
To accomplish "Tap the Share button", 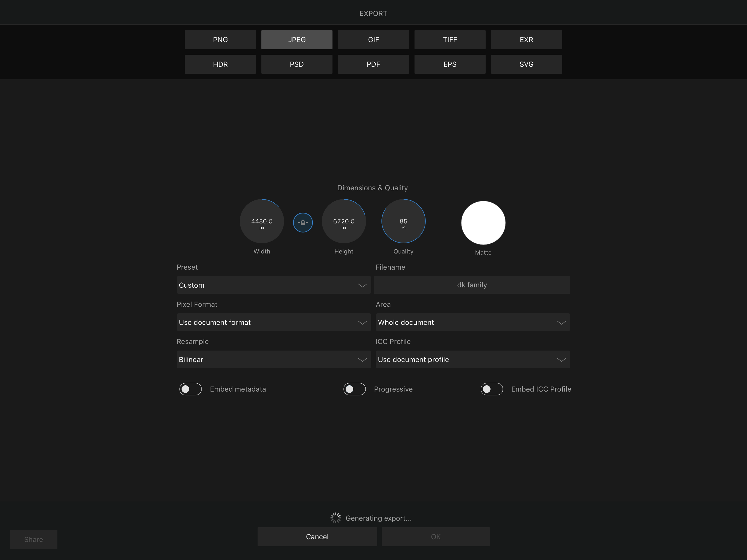I will (33, 539).
